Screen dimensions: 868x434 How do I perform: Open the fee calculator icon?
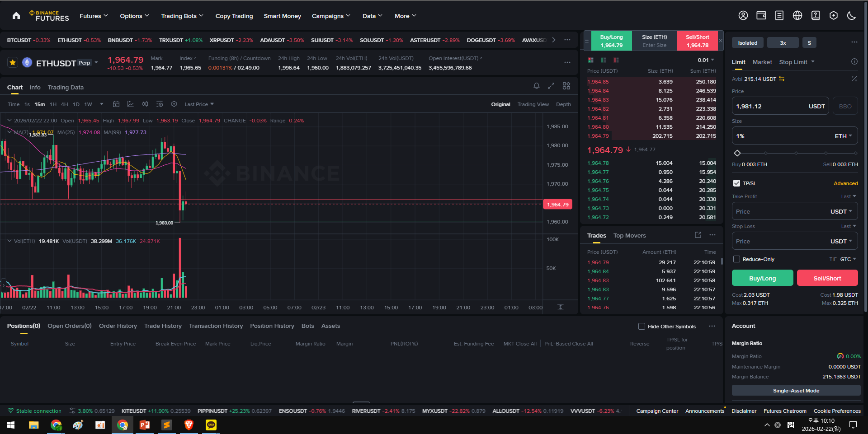854,79
